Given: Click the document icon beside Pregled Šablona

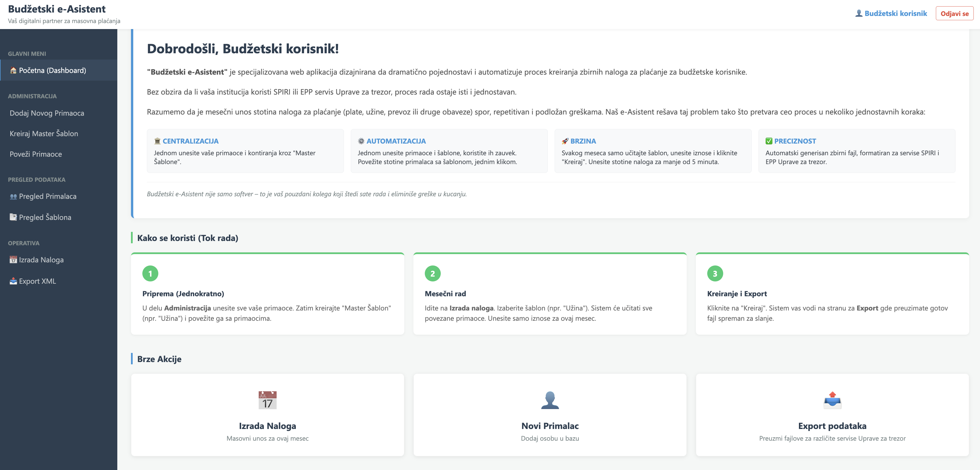Looking at the screenshot, I should coord(13,217).
